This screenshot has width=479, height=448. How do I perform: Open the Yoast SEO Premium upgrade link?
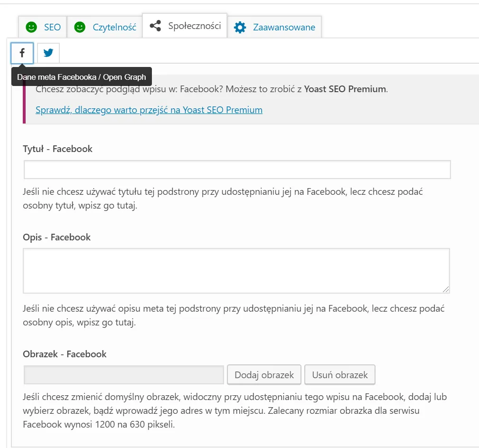pos(149,110)
